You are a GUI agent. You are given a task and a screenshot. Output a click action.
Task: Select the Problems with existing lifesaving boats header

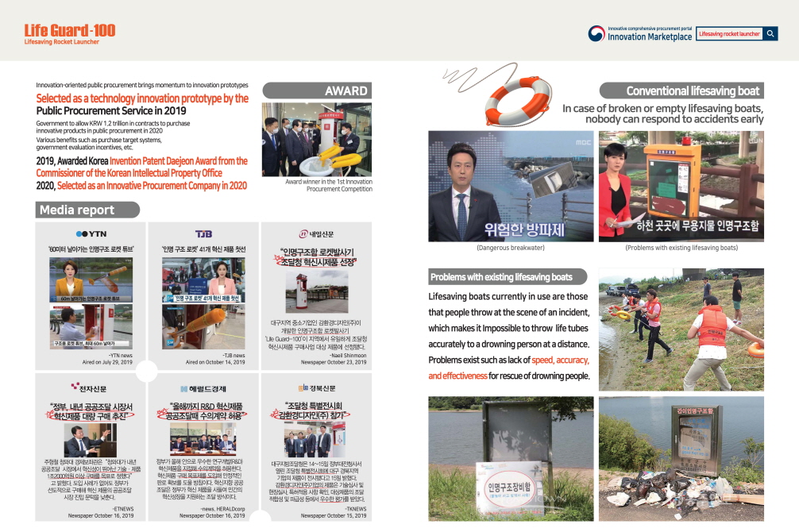tap(508, 276)
